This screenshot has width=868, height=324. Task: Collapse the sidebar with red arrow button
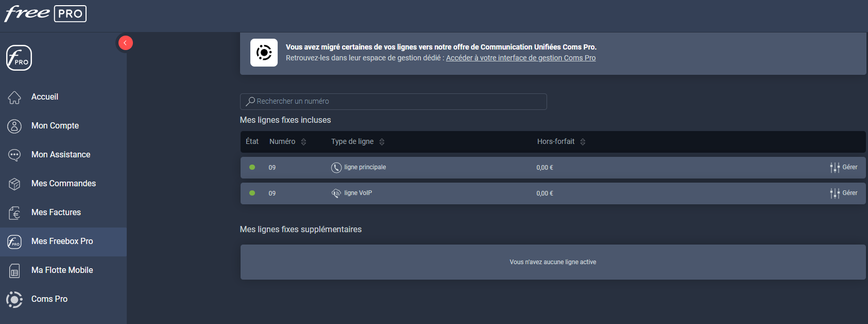(126, 43)
